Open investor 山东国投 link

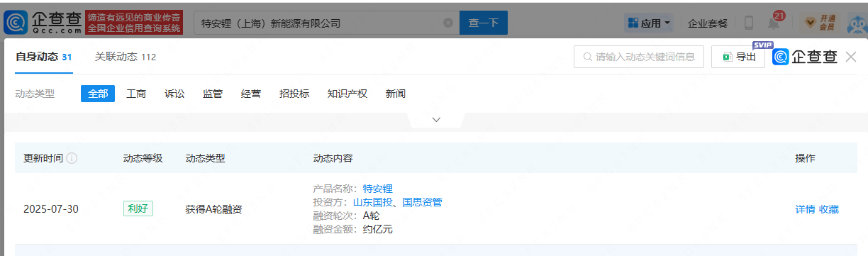pyautogui.click(x=373, y=202)
